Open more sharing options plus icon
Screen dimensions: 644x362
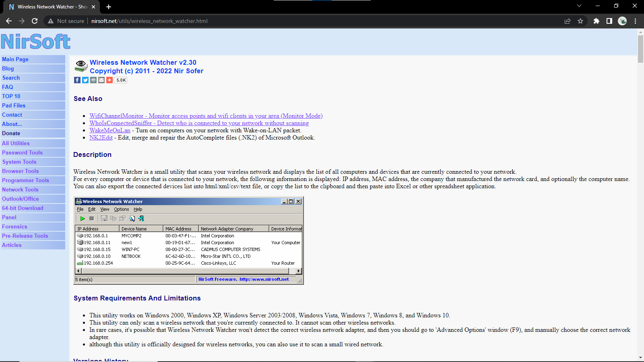pos(109,80)
